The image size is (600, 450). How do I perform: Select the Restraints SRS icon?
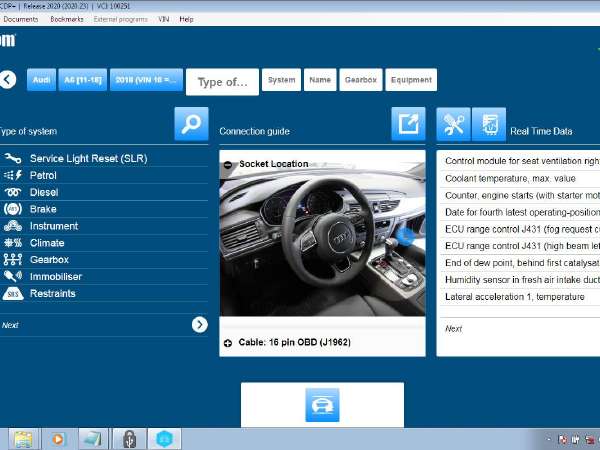click(x=13, y=294)
